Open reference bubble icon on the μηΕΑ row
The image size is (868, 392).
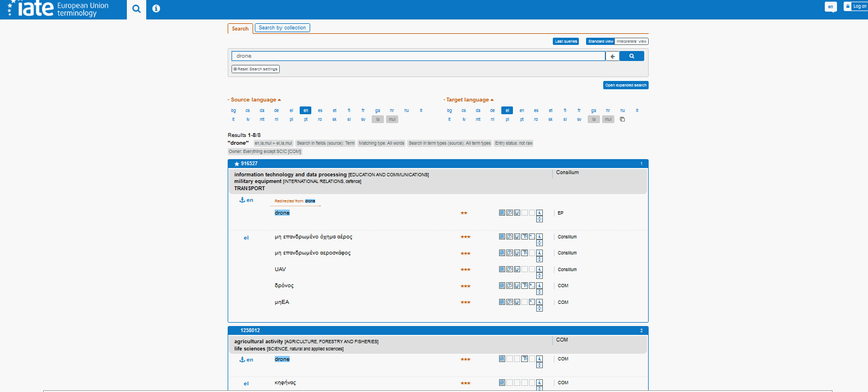coord(510,302)
